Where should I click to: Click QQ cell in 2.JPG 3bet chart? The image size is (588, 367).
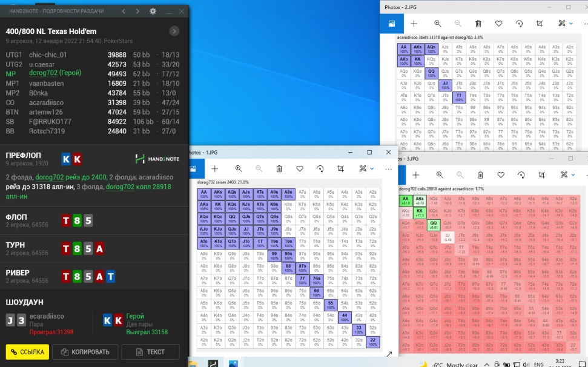(x=431, y=73)
